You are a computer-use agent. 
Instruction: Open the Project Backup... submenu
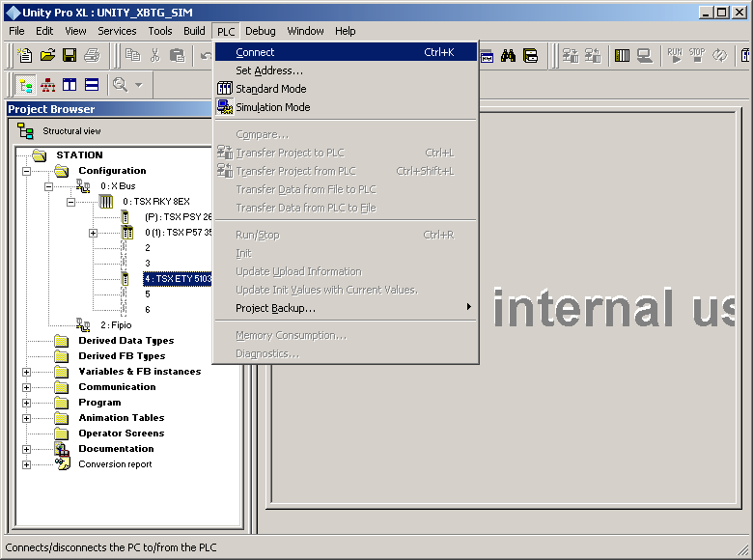tap(346, 308)
